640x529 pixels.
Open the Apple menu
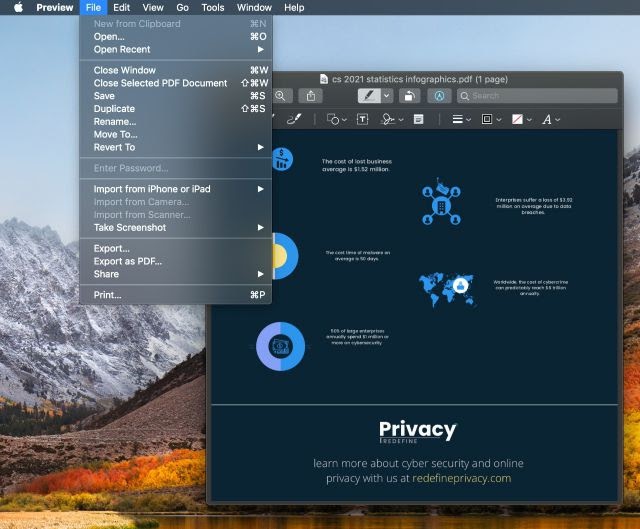(x=17, y=7)
